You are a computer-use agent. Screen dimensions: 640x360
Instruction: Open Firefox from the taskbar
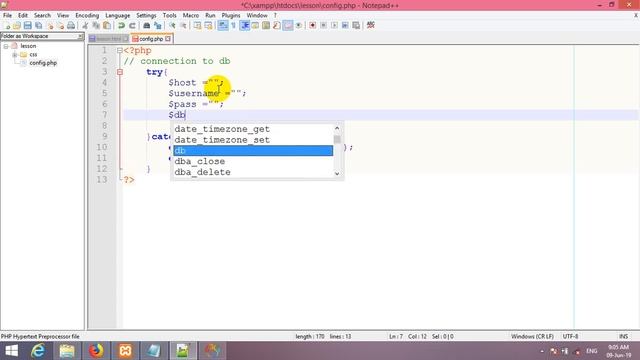click(x=96, y=351)
